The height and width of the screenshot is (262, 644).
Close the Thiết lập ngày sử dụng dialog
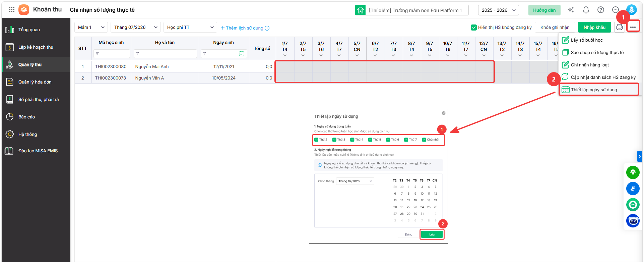444,113
